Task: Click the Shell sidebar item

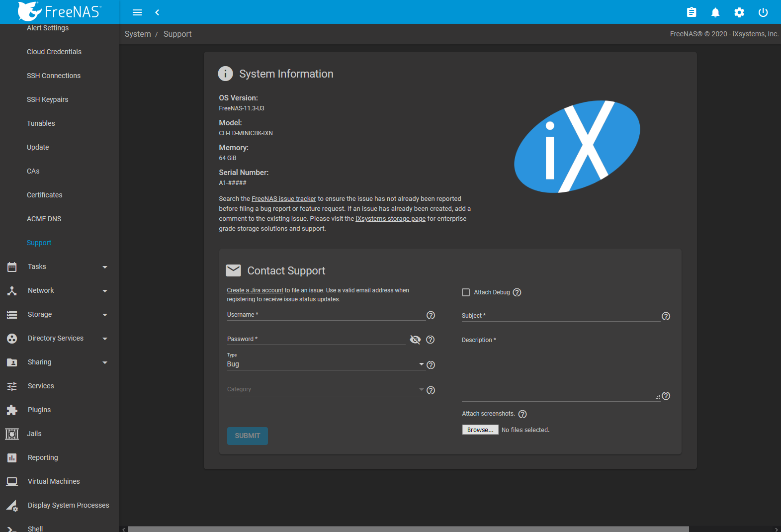Action: pyautogui.click(x=35, y=529)
